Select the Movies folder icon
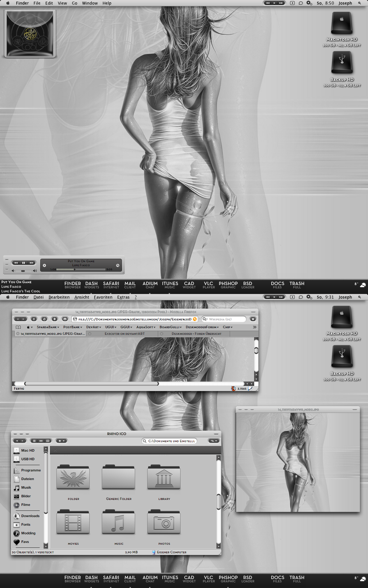 pyautogui.click(x=73, y=522)
